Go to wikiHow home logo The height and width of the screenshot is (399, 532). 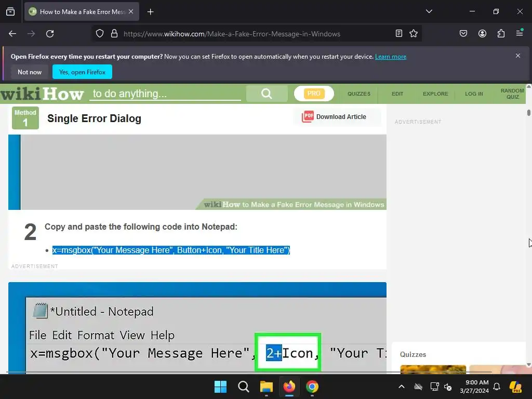point(42,94)
